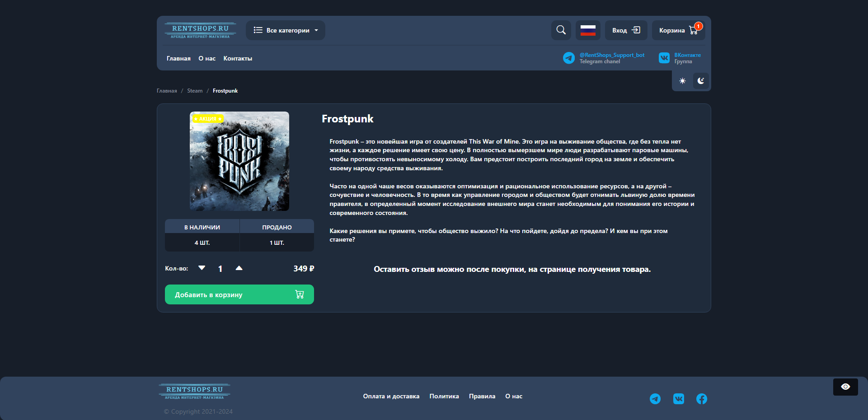Viewport: 868px width, 420px height.
Task: Open Контакты in the navigation menu
Action: point(238,58)
